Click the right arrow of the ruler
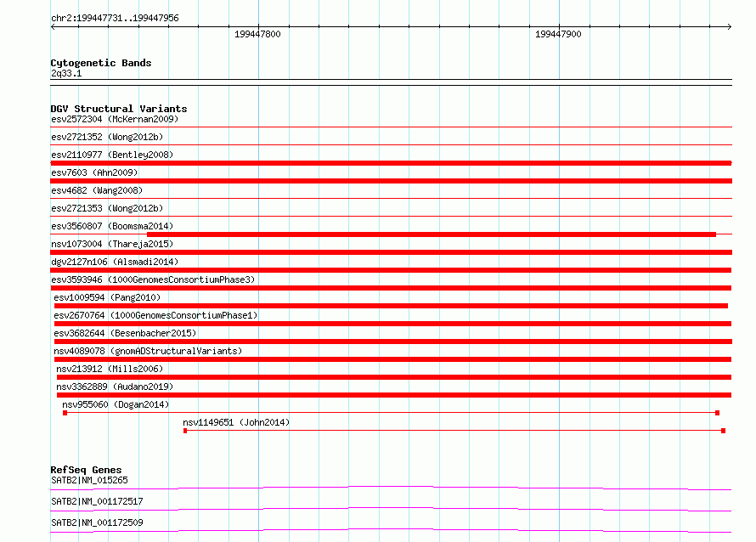 [x=730, y=27]
